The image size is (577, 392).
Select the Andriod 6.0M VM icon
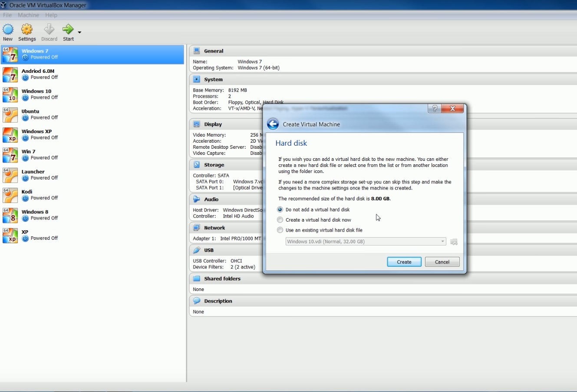tap(10, 74)
